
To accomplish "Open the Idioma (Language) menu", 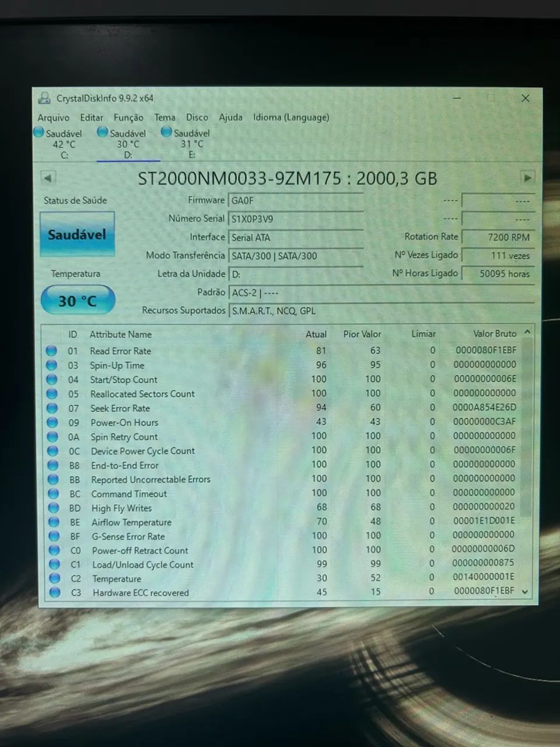I will [x=291, y=117].
